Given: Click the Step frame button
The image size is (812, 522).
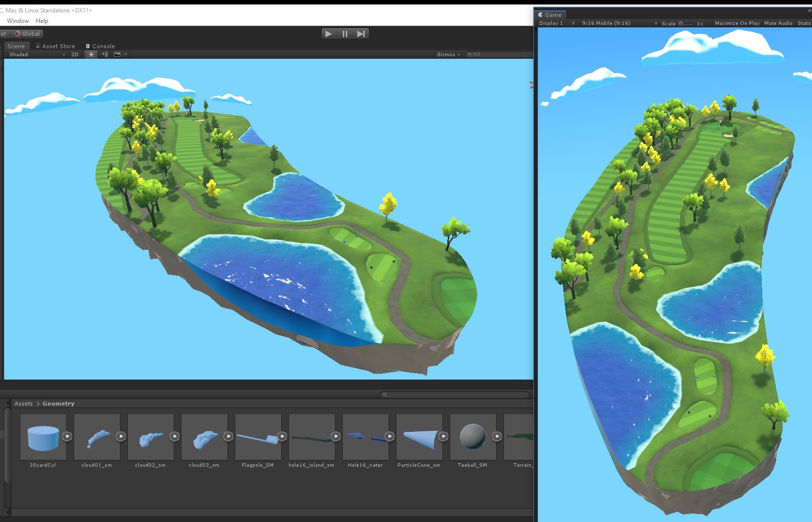Looking at the screenshot, I should (x=361, y=34).
